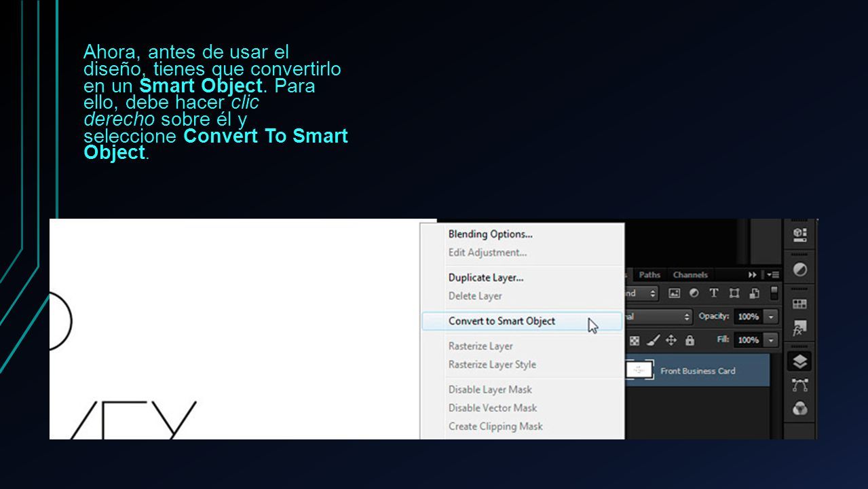Open the Adjustments panel icon

pos(800,270)
